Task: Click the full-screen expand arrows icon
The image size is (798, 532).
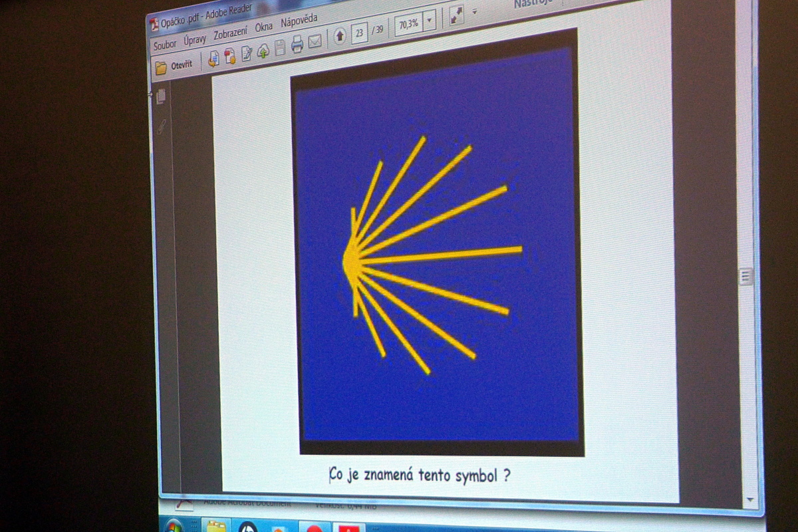Action: [x=456, y=16]
